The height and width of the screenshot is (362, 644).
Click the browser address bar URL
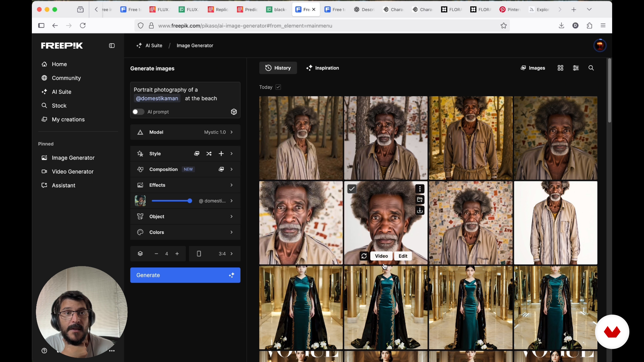245,25
